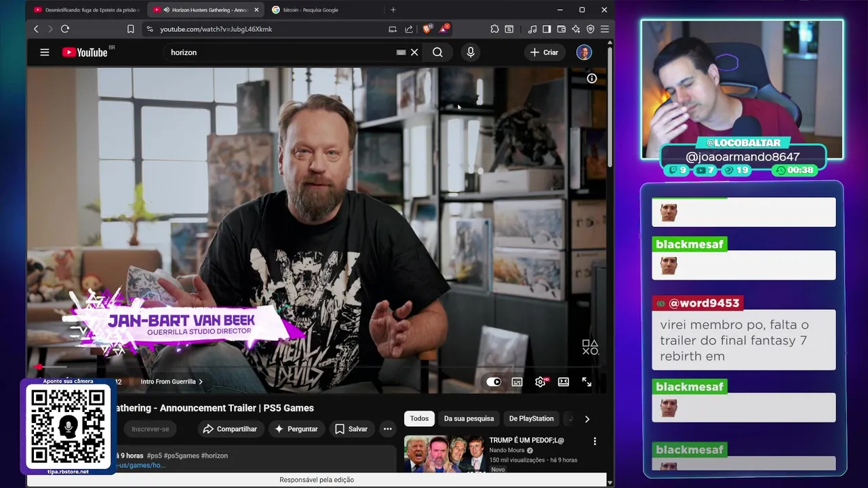Click the Inscrever-se subscribe button

click(150, 429)
